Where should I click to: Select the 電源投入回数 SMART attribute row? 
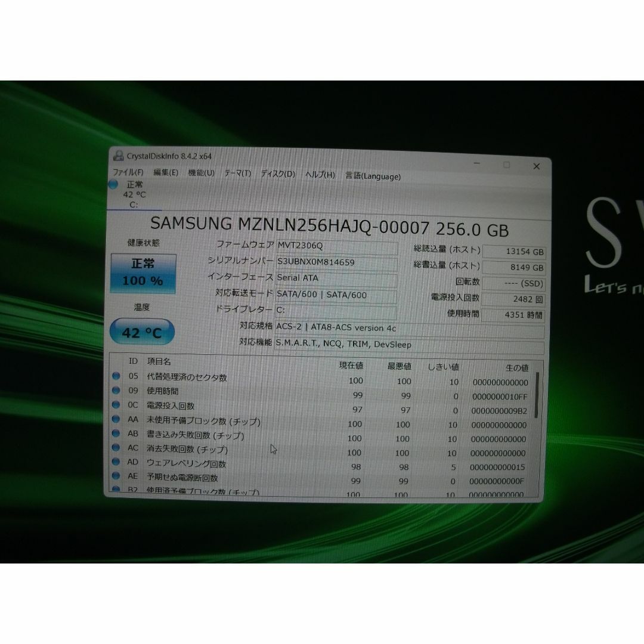[322, 408]
